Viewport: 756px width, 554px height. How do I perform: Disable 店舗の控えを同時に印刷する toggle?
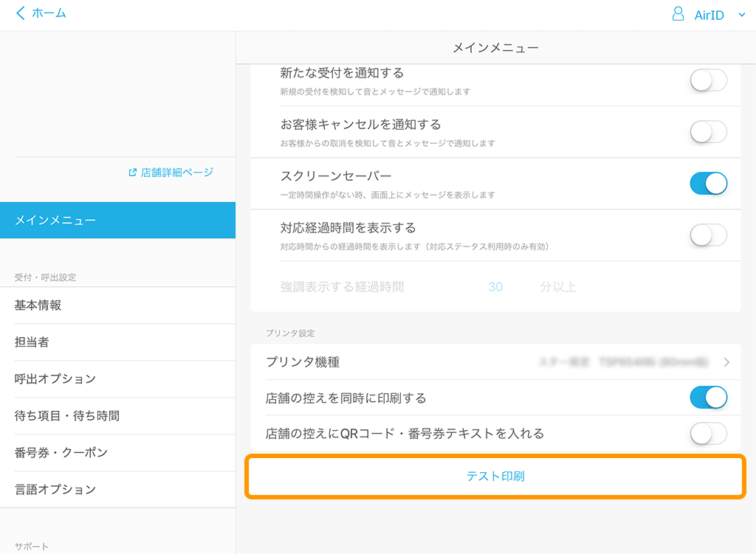click(708, 398)
